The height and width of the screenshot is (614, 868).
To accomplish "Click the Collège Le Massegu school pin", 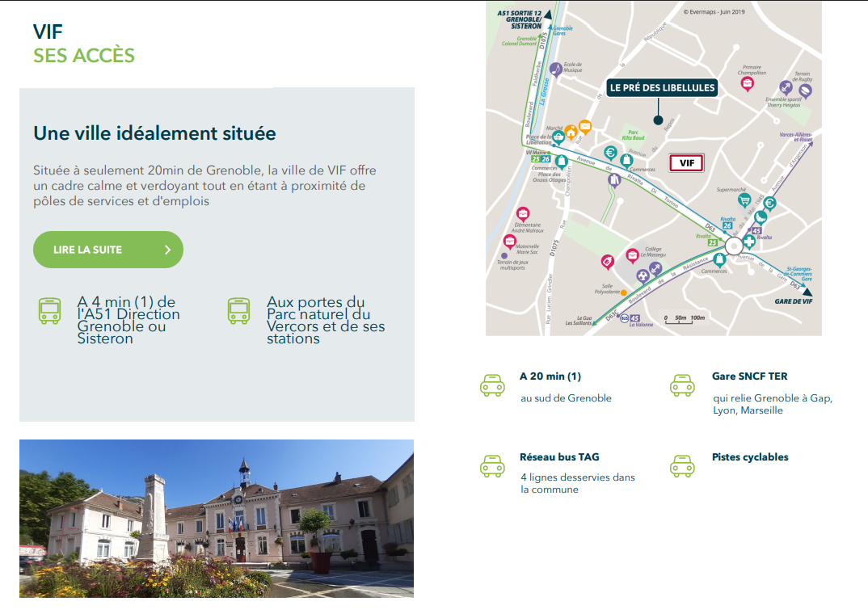I will click(632, 255).
